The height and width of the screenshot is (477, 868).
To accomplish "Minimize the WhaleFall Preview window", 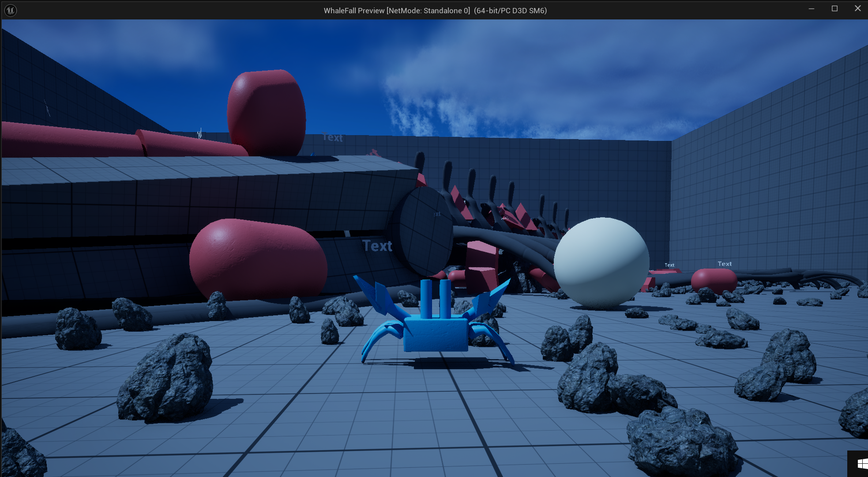I will click(x=811, y=9).
